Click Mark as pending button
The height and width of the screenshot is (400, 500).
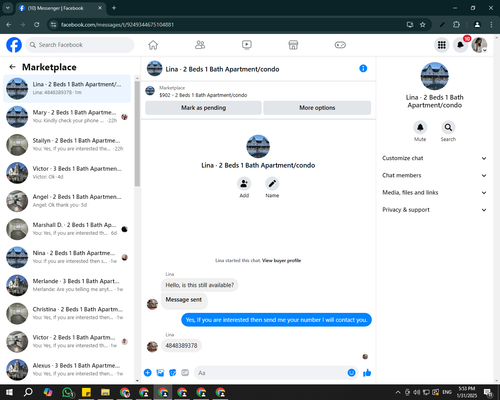coord(203,108)
